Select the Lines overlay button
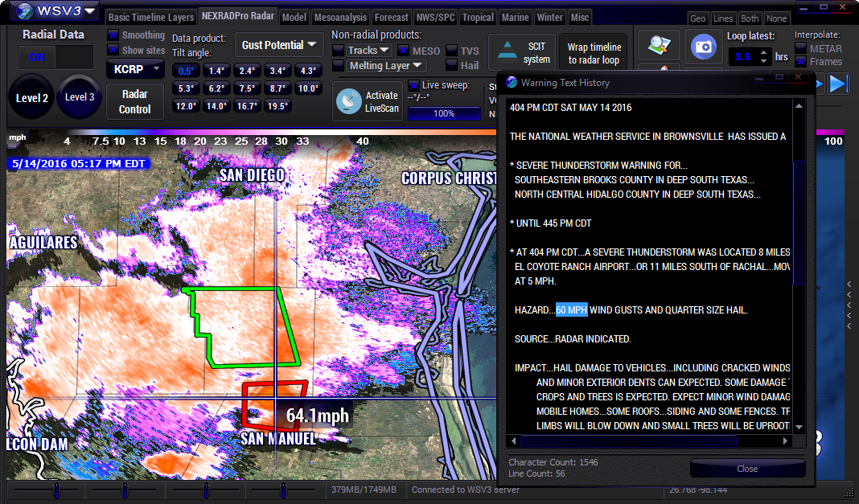This screenshot has height=504, width=859. (723, 18)
